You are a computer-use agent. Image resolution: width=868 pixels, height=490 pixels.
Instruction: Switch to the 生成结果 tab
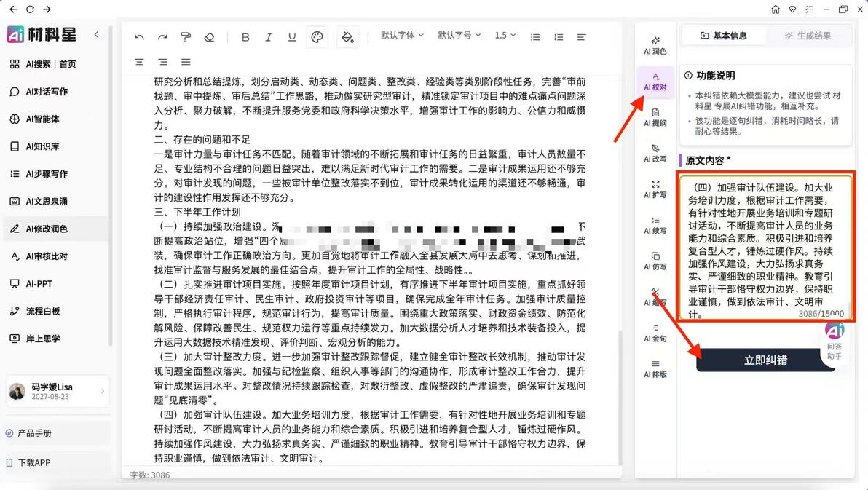tap(808, 36)
